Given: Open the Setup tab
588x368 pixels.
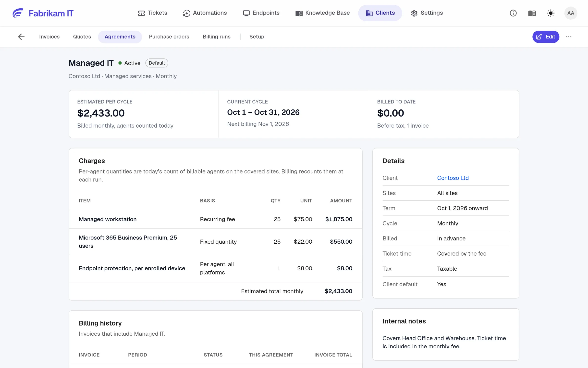Looking at the screenshot, I should pyautogui.click(x=257, y=37).
